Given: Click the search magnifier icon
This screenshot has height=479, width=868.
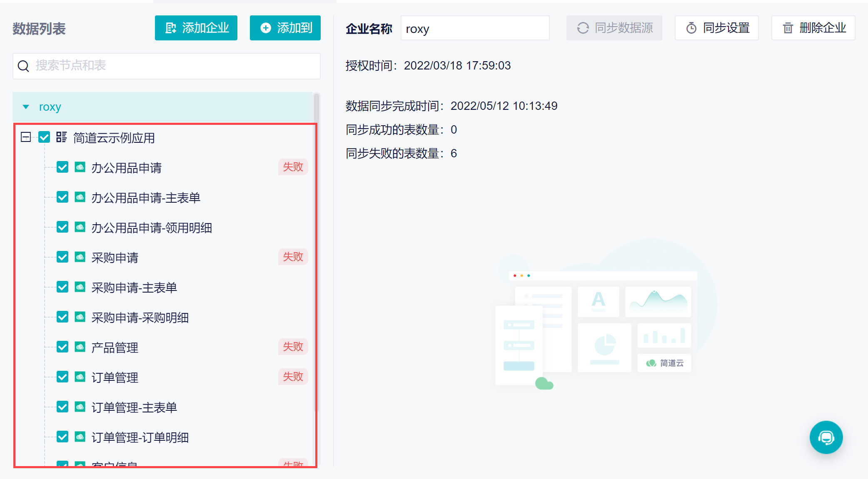Looking at the screenshot, I should click(23, 66).
